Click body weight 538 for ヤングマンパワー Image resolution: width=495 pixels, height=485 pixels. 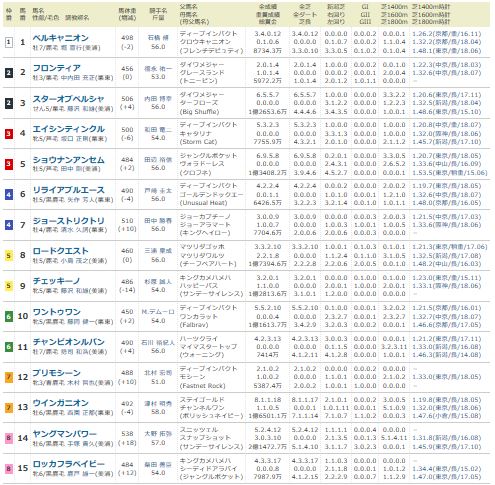point(127,434)
